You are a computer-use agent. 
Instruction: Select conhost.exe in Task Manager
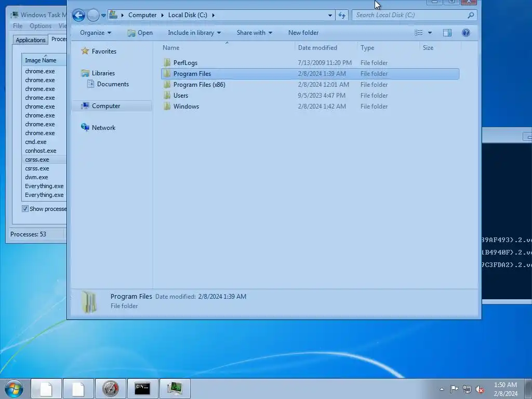(41, 151)
